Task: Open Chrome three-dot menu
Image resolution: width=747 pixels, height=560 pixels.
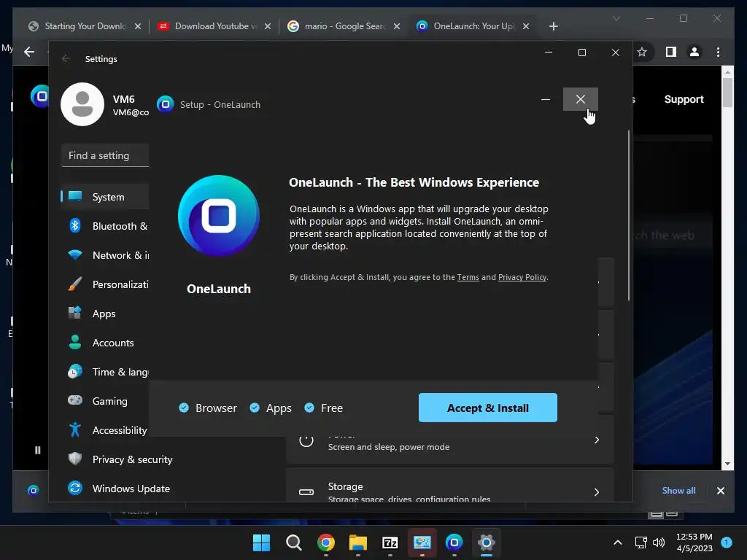Action: coord(718,52)
